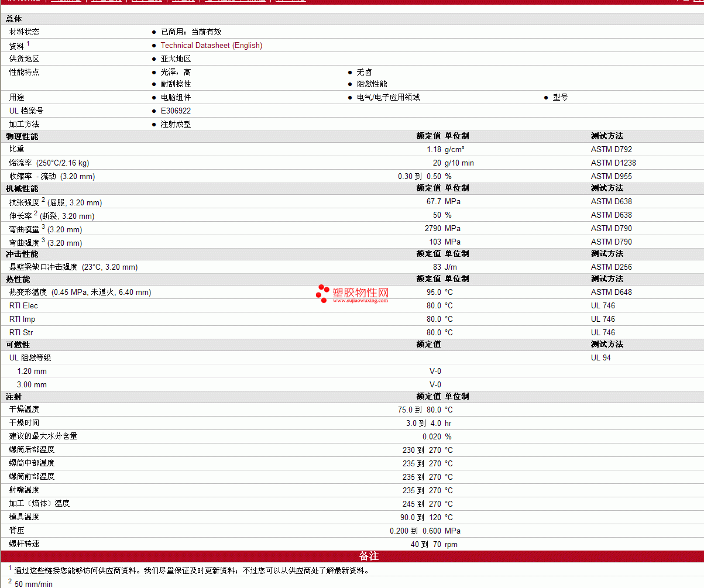The height and width of the screenshot is (588, 704).
Task: Select the 3.00 mm thickness row label
Action: coord(32,385)
